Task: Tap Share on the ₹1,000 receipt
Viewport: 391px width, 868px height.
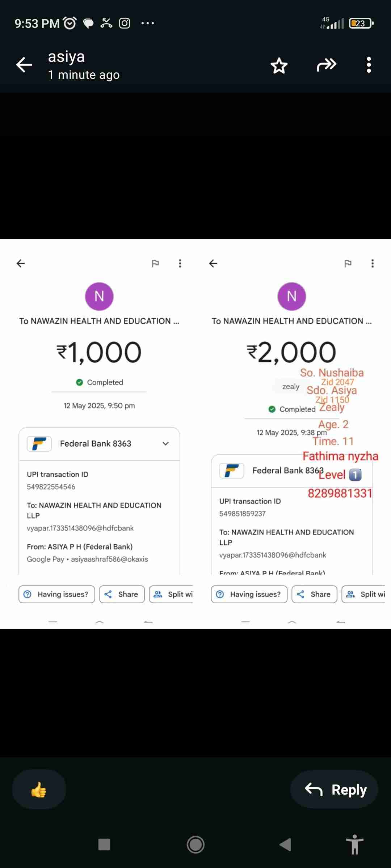Action: coord(122,594)
